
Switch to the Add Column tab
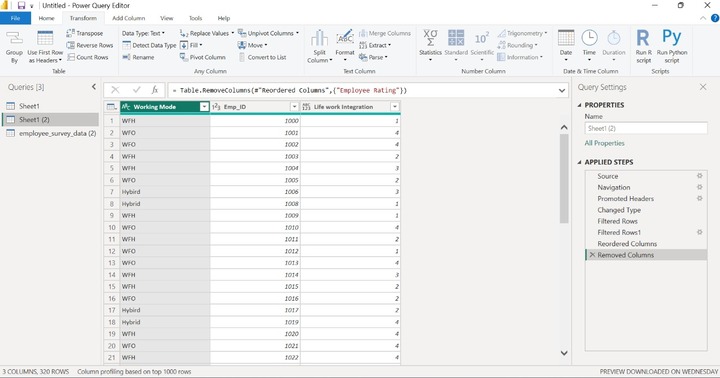coord(129,18)
